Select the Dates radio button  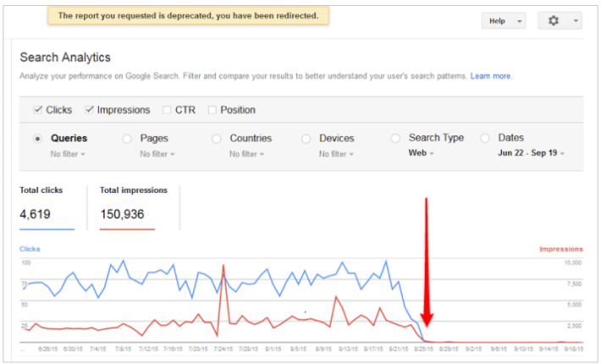[x=485, y=139]
